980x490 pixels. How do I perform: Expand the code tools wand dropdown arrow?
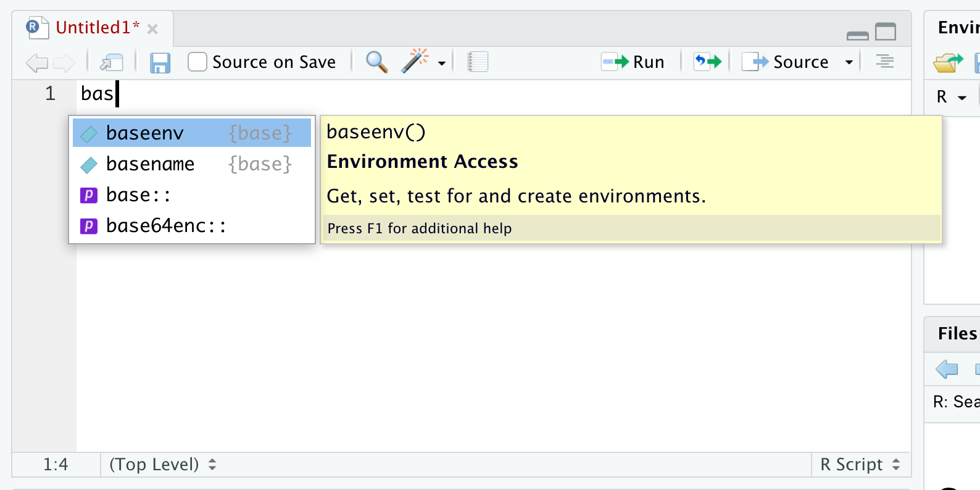click(442, 63)
